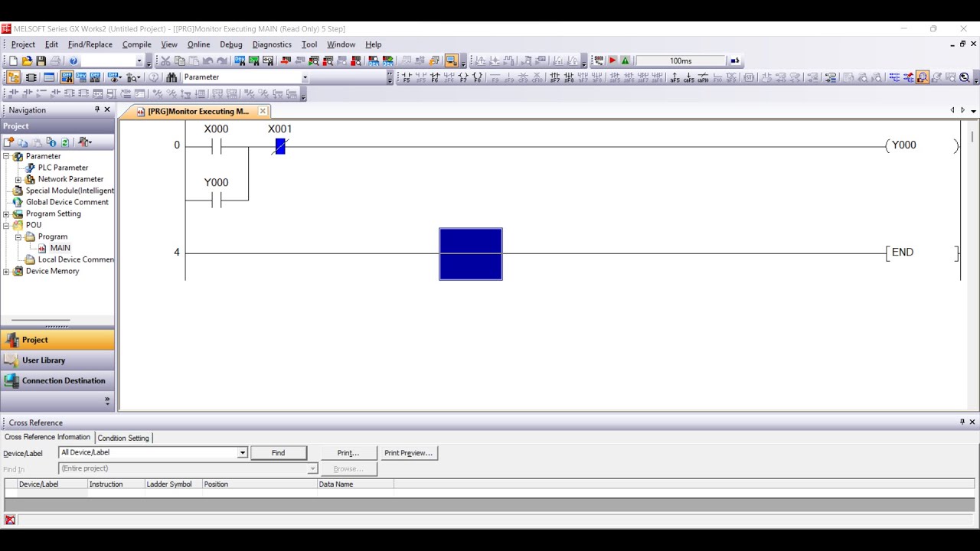Click the F5 open contact ladder icon
Image resolution: width=980 pixels, height=551 pixels.
click(x=407, y=77)
